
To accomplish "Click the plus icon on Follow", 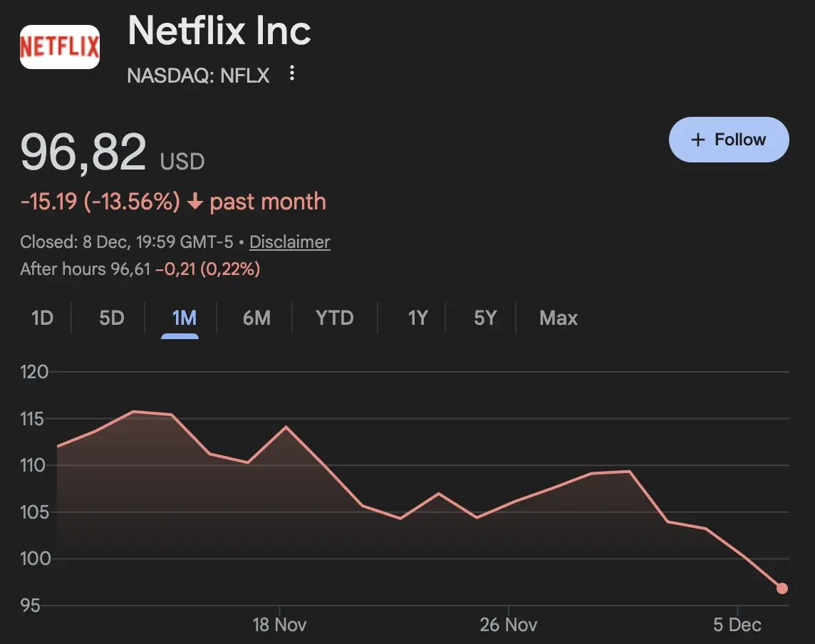I will [x=699, y=140].
